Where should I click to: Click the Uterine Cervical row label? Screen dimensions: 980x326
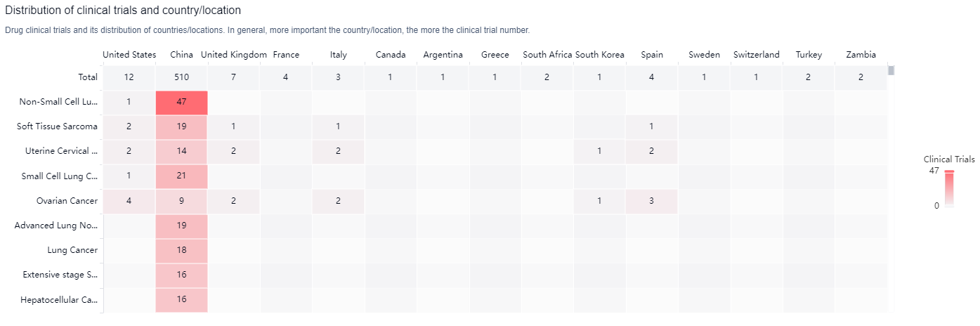tap(61, 151)
